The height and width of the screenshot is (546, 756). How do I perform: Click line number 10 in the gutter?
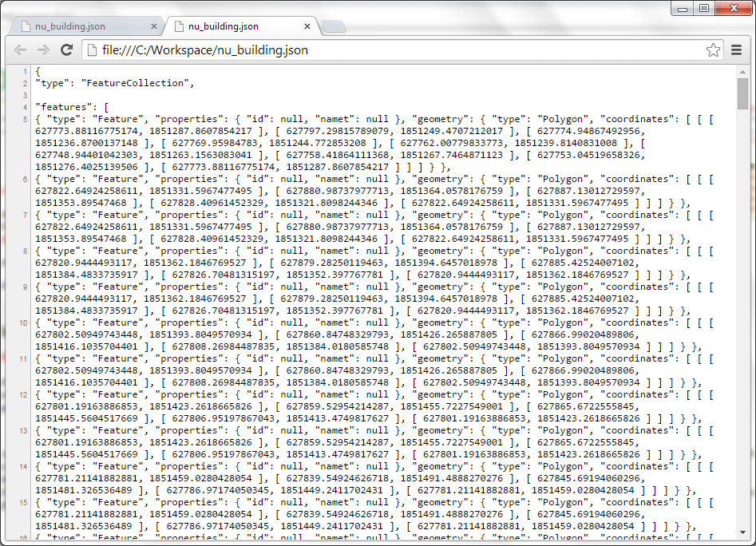coord(24,322)
